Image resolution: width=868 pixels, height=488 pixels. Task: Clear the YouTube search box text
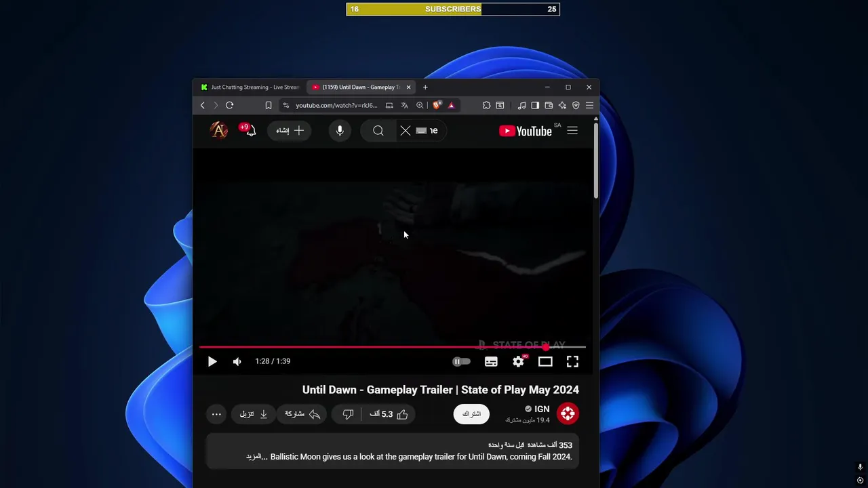(x=405, y=131)
